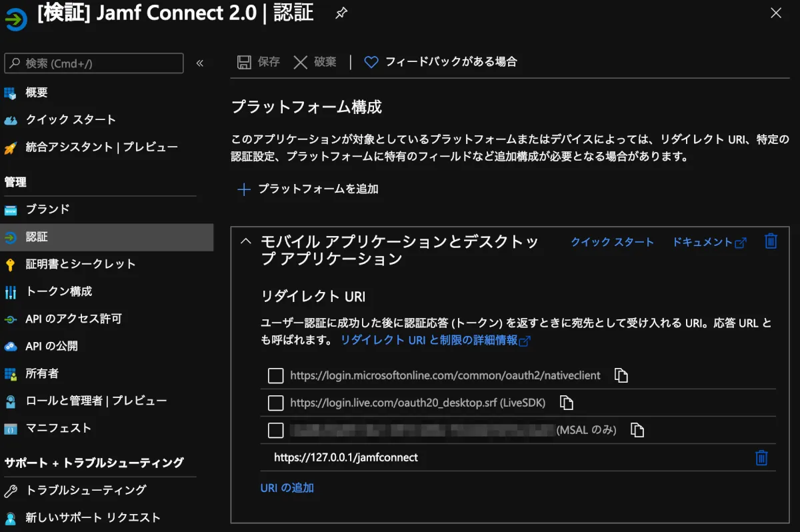This screenshot has width=800, height=532.
Task: Click the 検索 (Cmd+/) search field
Action: coord(94,63)
